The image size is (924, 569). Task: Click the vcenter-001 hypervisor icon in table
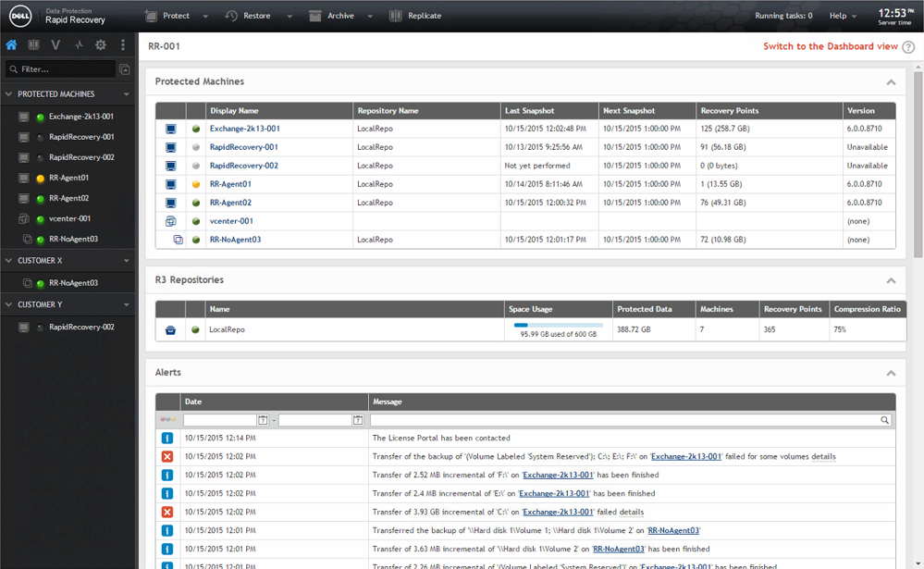(171, 221)
